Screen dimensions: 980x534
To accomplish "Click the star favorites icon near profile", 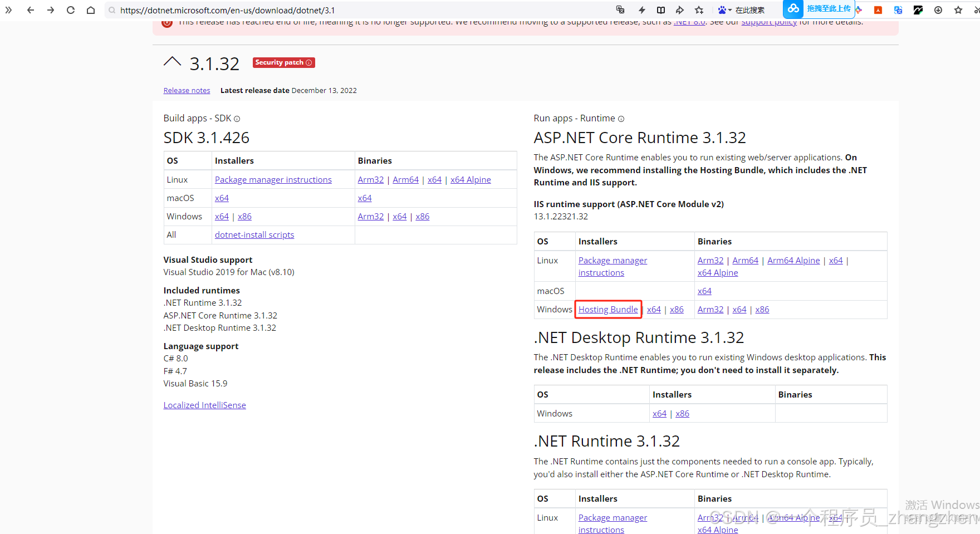I will [958, 9].
